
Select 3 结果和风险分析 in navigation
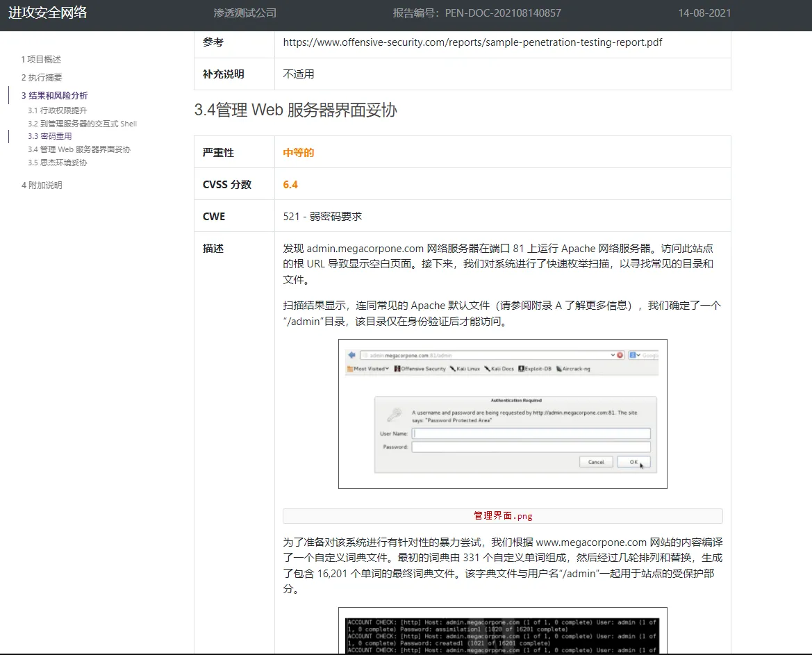(x=54, y=96)
